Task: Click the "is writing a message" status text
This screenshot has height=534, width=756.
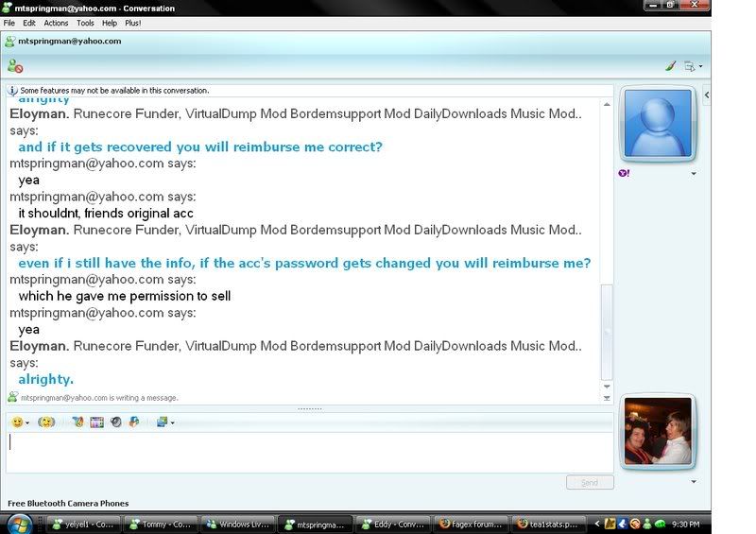Action: point(99,398)
